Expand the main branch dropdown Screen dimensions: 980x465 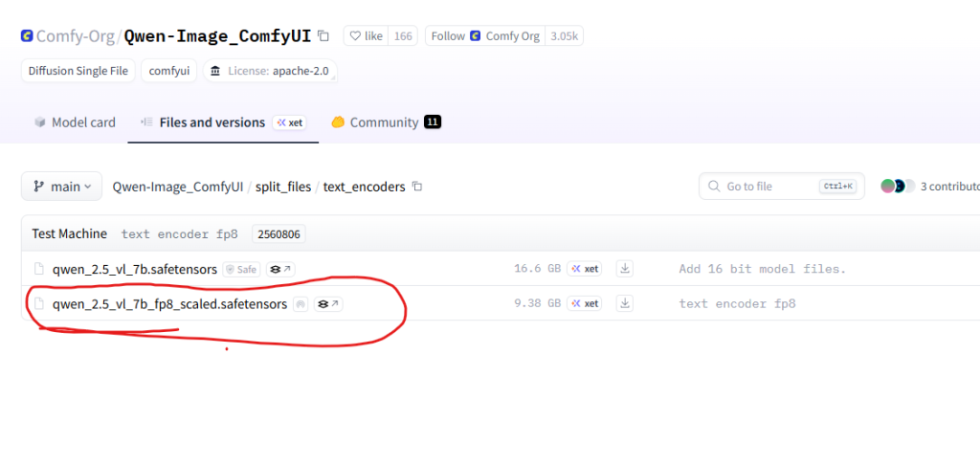(61, 187)
